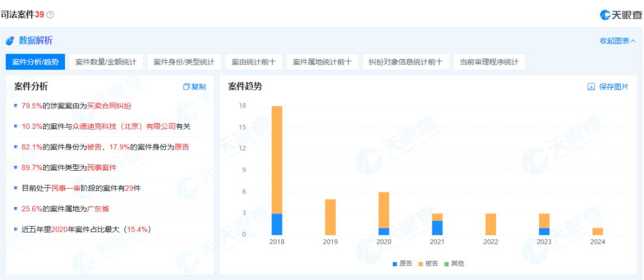Click the 数据解析 blue icon
Image resolution: width=644 pixels, height=280 pixels.
(x=10, y=41)
